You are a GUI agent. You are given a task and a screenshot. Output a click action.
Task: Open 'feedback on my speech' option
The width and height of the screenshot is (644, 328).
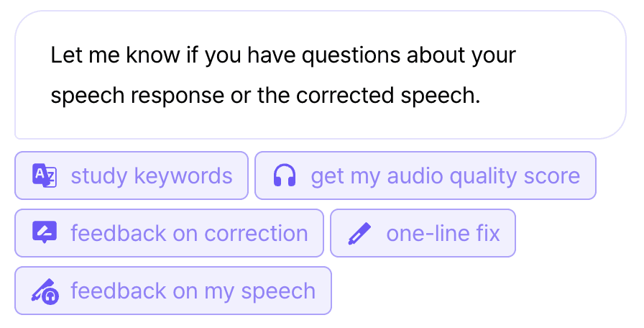(172, 291)
